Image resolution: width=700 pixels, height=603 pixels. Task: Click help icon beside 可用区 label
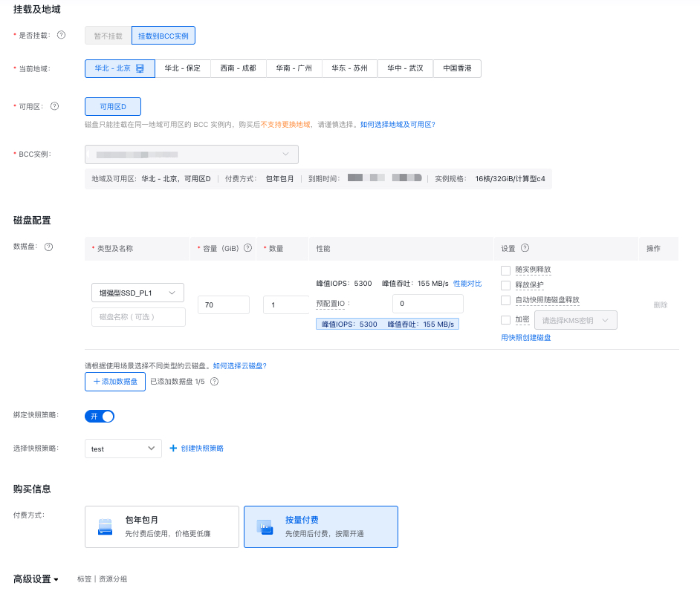pos(54,106)
